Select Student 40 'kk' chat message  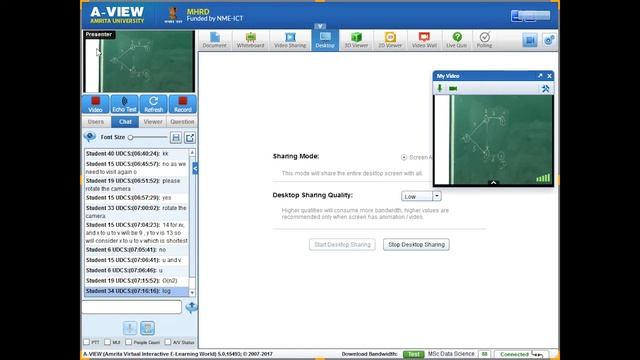pos(136,153)
